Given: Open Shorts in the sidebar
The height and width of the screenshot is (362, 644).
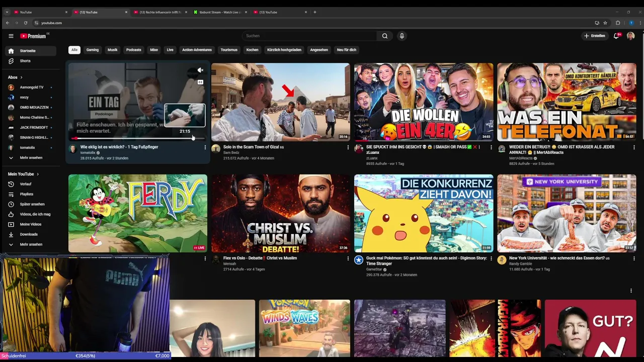Looking at the screenshot, I should click(x=31, y=61).
